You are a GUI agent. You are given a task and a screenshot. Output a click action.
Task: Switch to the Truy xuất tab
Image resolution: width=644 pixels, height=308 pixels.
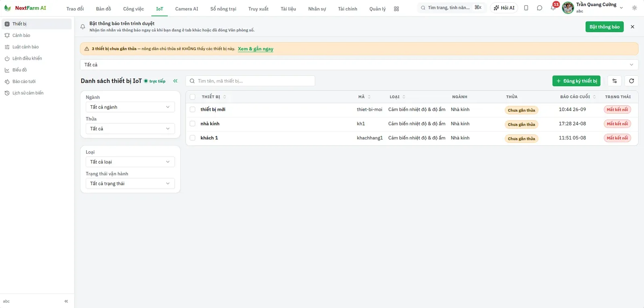258,9
